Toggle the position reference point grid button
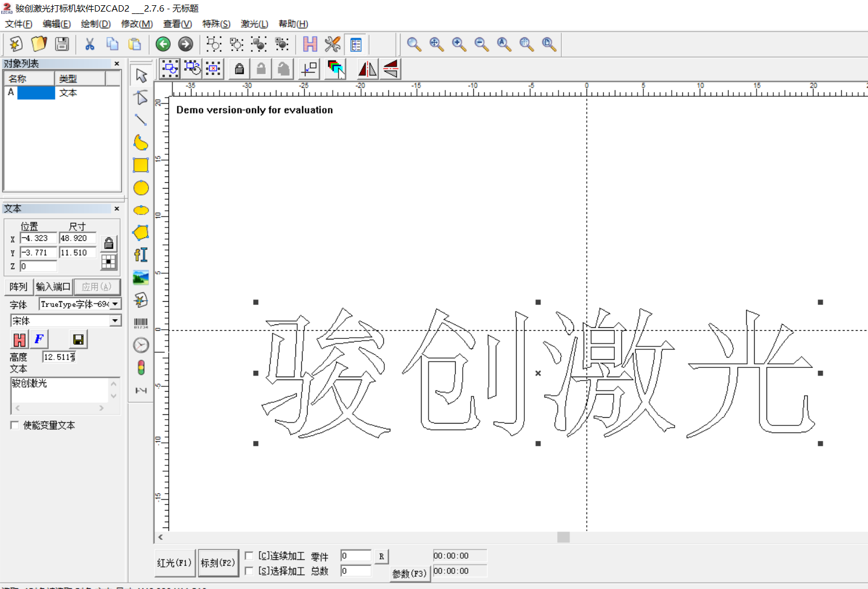The width and height of the screenshot is (868, 589). pyautogui.click(x=109, y=262)
